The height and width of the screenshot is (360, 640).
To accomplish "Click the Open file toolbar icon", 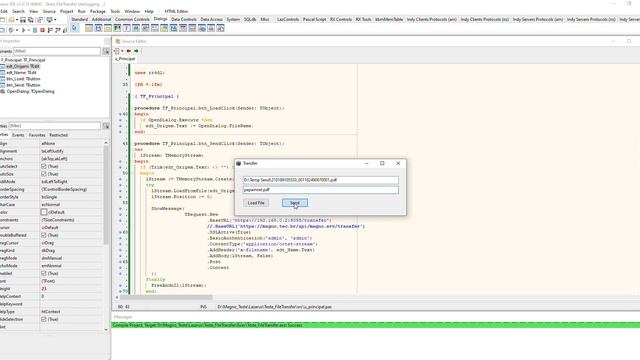I will click(11, 20).
